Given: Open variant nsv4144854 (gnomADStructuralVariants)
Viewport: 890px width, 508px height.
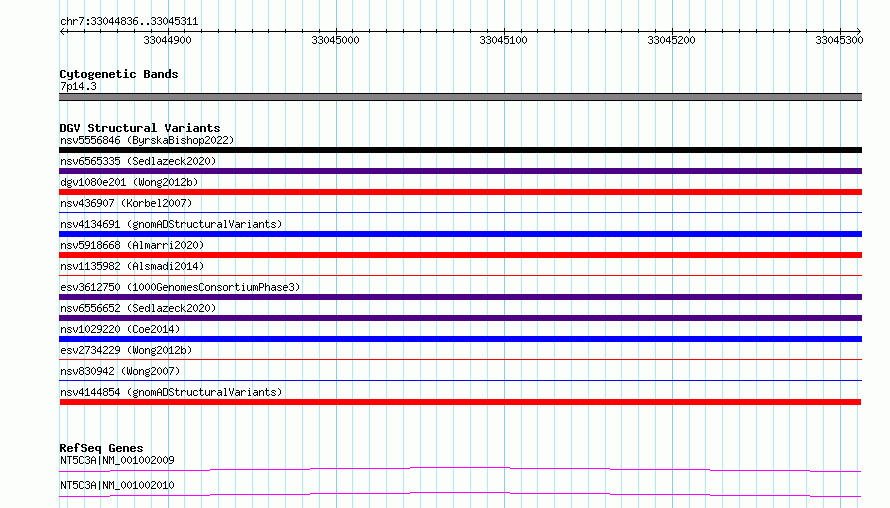Looking at the screenshot, I should [171, 392].
